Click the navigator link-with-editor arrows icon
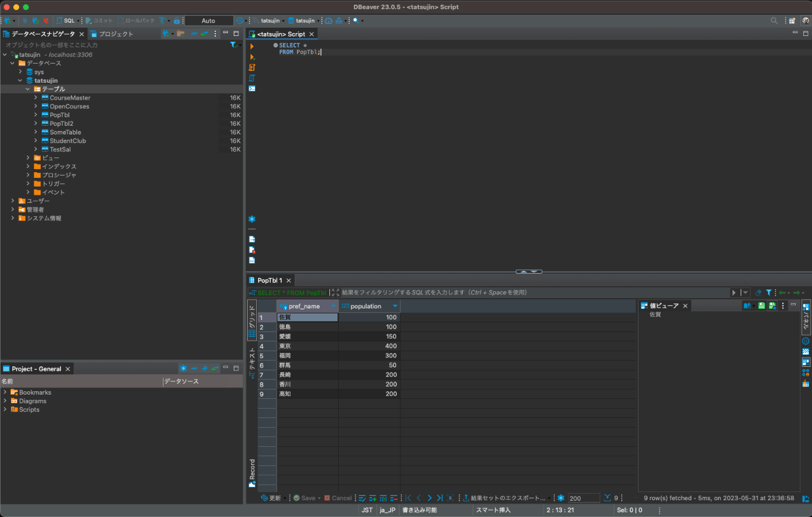This screenshot has width=812, height=517. coord(204,34)
